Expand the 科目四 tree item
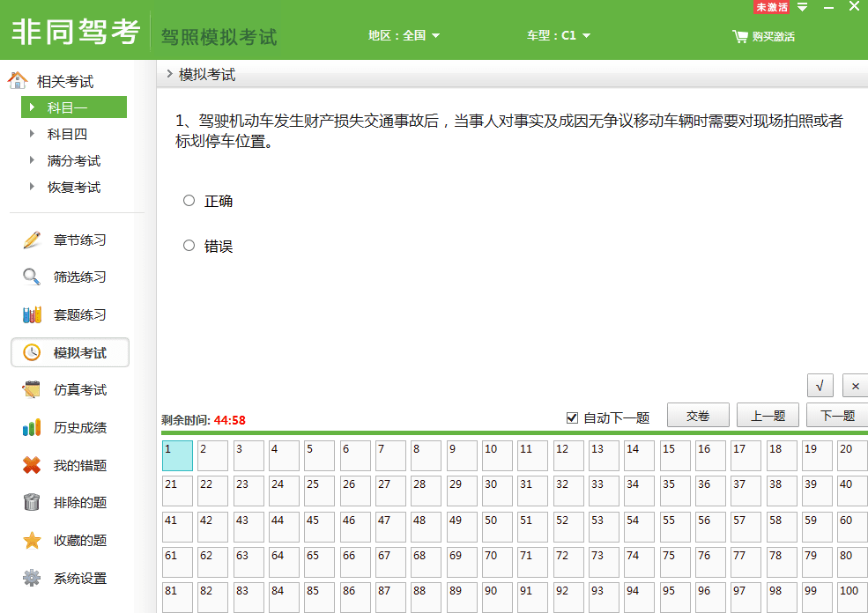The width and height of the screenshot is (868, 613). tap(33, 134)
